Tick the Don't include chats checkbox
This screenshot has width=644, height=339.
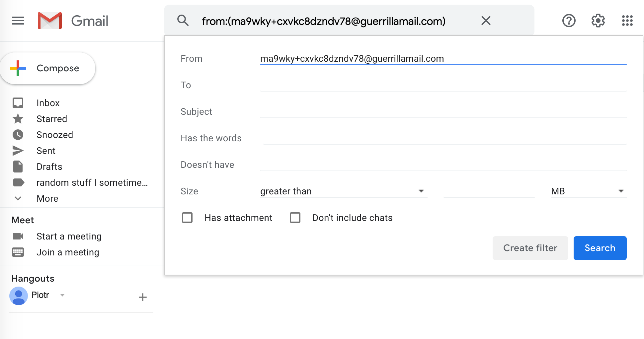(x=295, y=218)
